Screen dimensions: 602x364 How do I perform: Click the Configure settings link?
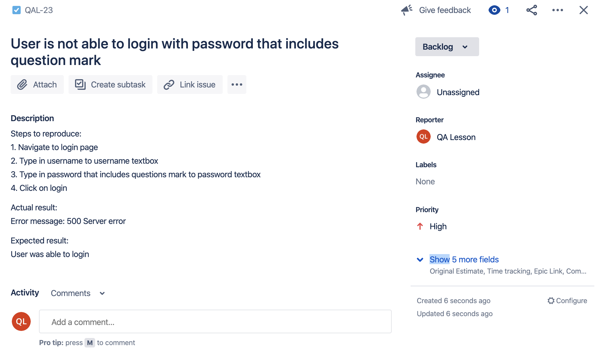click(566, 301)
